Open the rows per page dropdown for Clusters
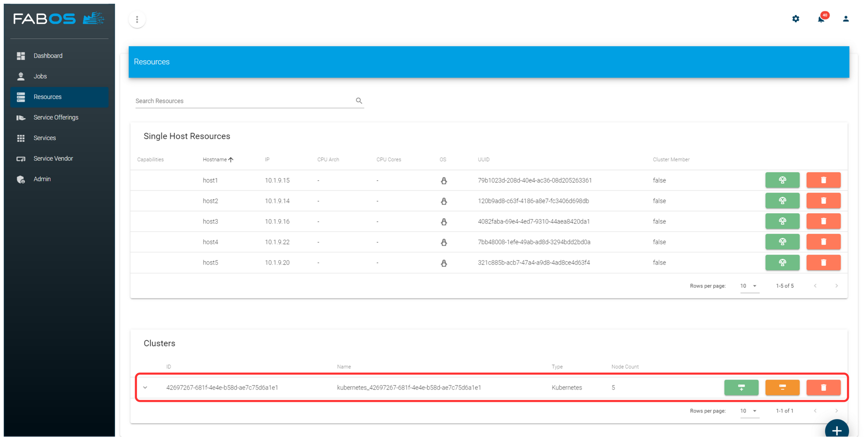The image size is (868, 441). pyautogui.click(x=749, y=411)
